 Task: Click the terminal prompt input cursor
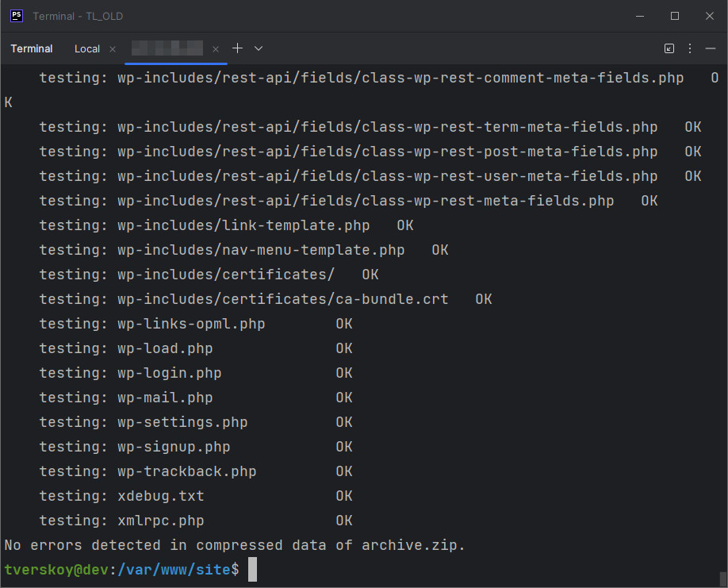(252, 570)
